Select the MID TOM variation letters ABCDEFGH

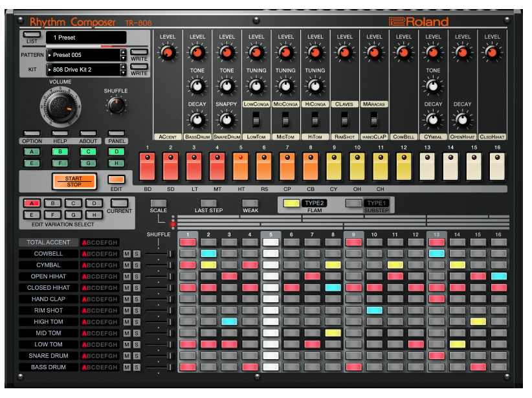click(100, 333)
